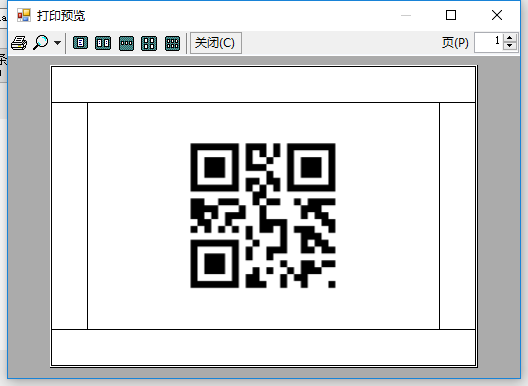
Task: Select the six-page layout view
Action: tap(172, 43)
